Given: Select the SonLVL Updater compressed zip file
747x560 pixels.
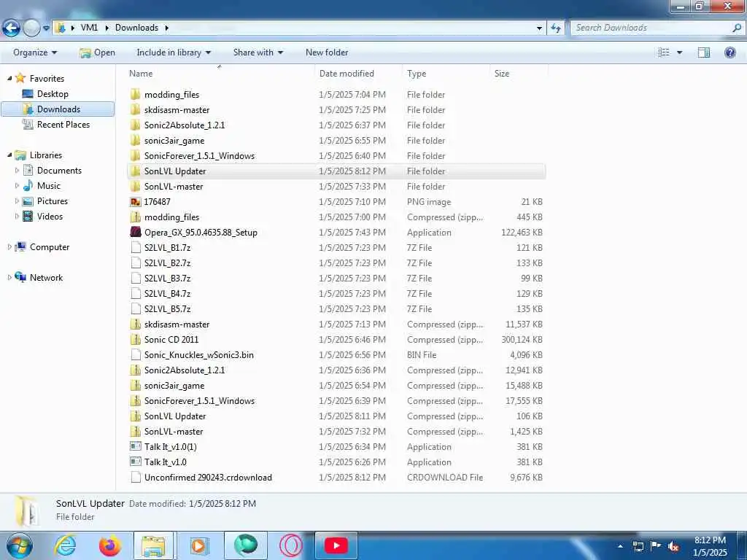Looking at the screenshot, I should (x=336, y=416).
